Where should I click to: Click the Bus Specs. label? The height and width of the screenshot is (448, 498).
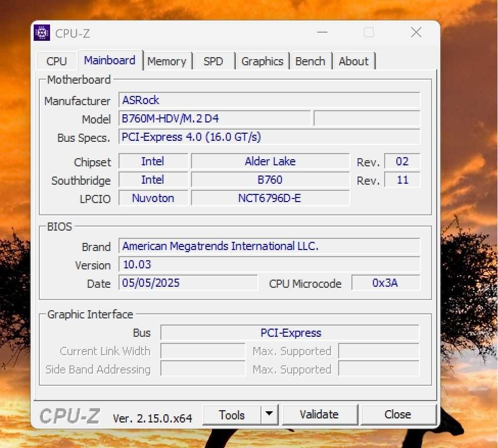tap(84, 138)
